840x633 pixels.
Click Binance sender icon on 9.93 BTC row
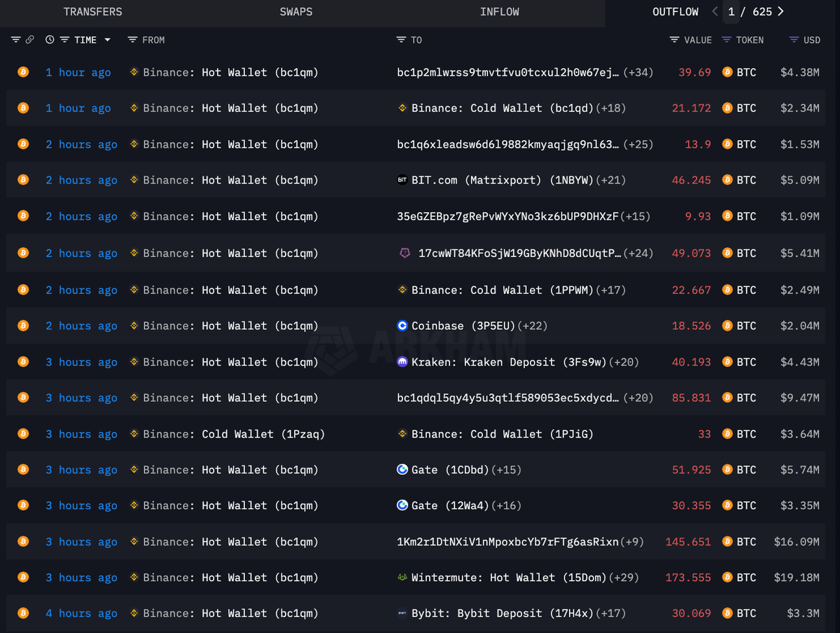pyautogui.click(x=134, y=216)
